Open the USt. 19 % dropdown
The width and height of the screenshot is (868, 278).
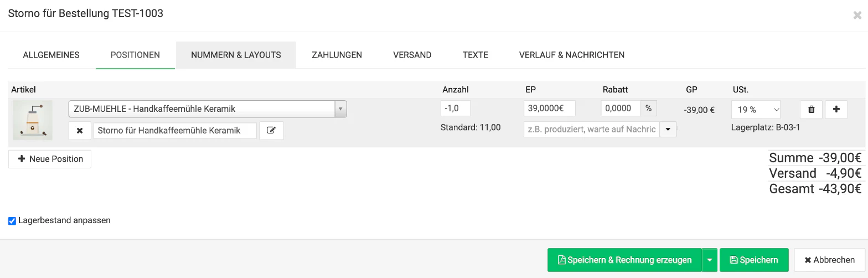click(x=756, y=110)
